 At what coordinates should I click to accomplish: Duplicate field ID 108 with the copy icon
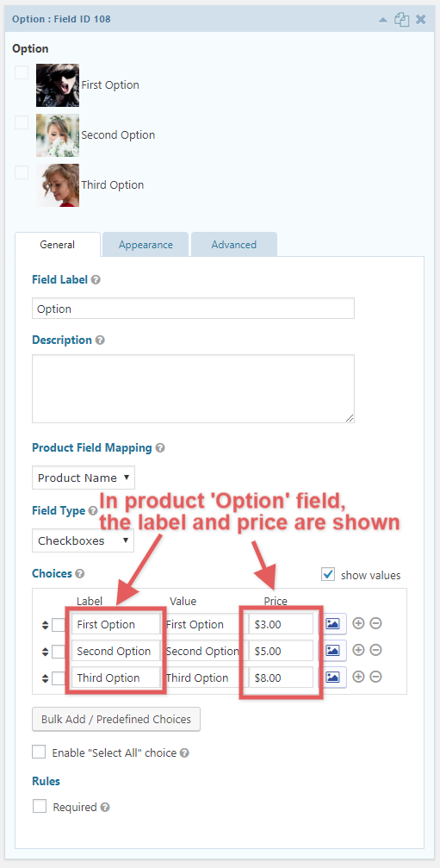402,19
